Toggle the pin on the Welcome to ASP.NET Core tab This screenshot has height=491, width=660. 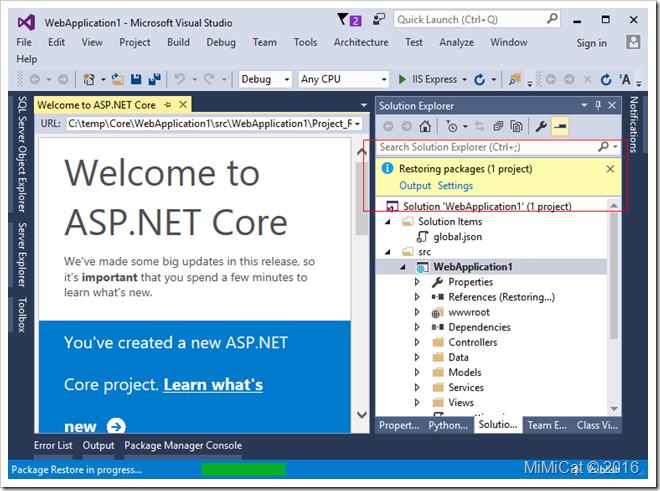point(168,104)
